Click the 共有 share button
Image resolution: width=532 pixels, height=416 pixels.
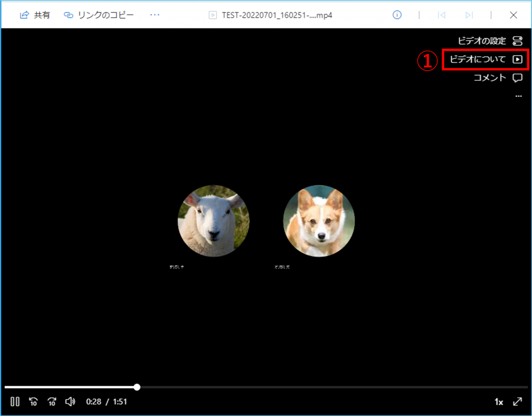(x=35, y=15)
